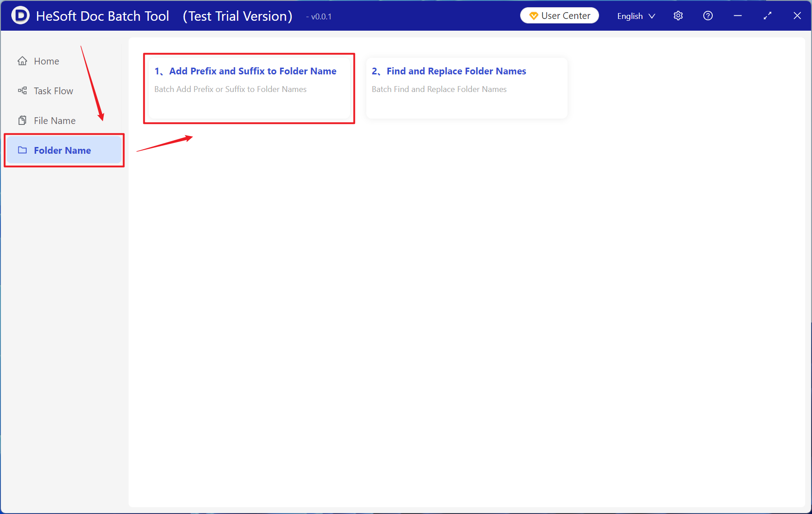Maximize the HeSoft window
This screenshot has width=812, height=514.
(767, 16)
